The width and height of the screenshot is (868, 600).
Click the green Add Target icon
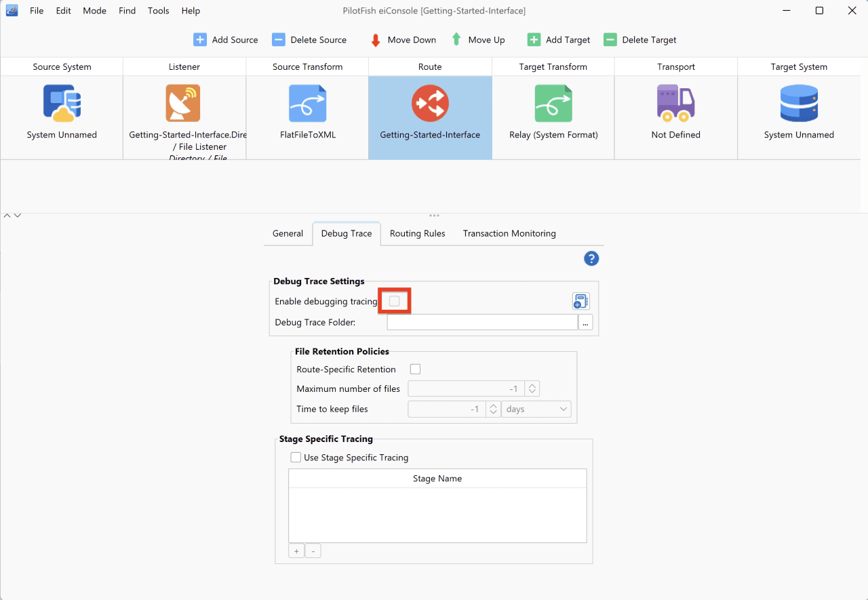point(534,40)
